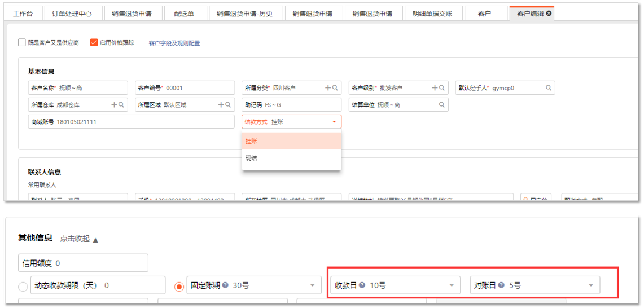Collapse the 结款方式 dropdown via its arrow
Screen dimensions: 644x308
[x=334, y=122]
